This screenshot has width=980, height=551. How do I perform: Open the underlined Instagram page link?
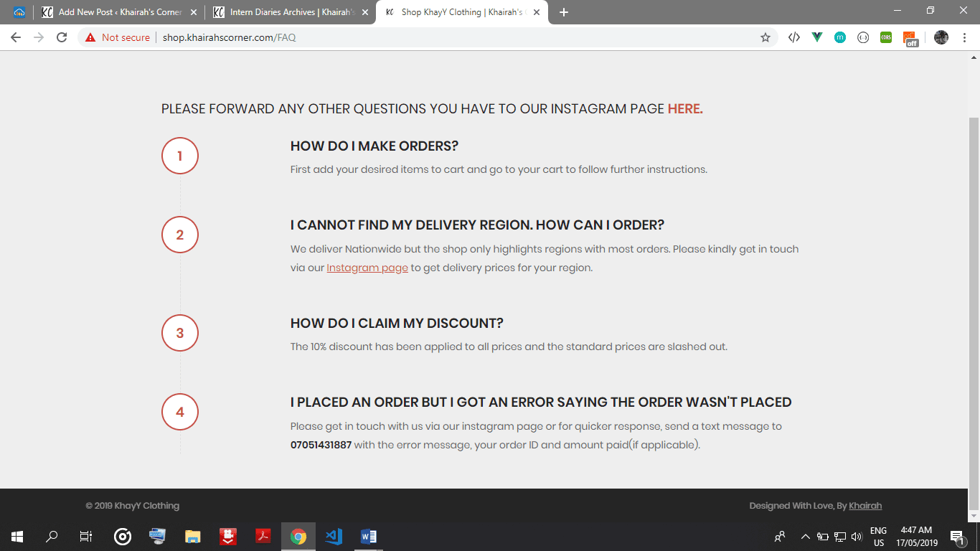367,268
